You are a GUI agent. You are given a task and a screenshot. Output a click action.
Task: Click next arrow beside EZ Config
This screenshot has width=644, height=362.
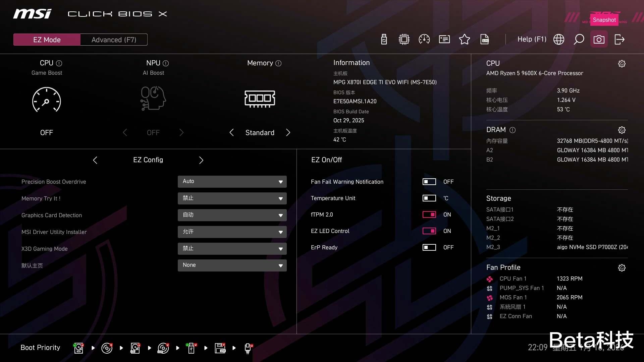[201, 160]
